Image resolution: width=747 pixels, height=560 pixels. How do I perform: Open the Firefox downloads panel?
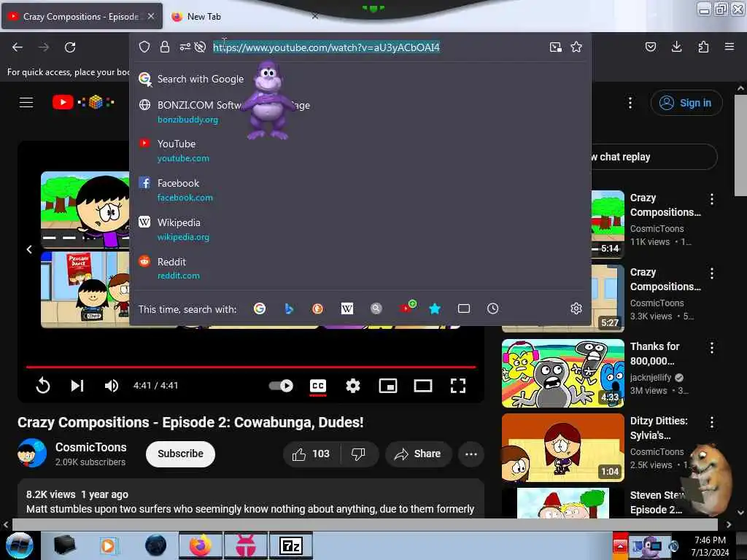676,47
